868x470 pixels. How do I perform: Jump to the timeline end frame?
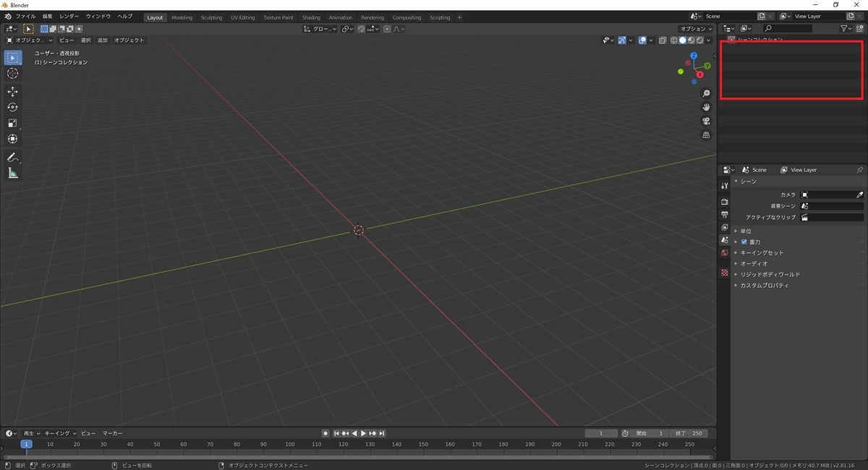(382, 433)
